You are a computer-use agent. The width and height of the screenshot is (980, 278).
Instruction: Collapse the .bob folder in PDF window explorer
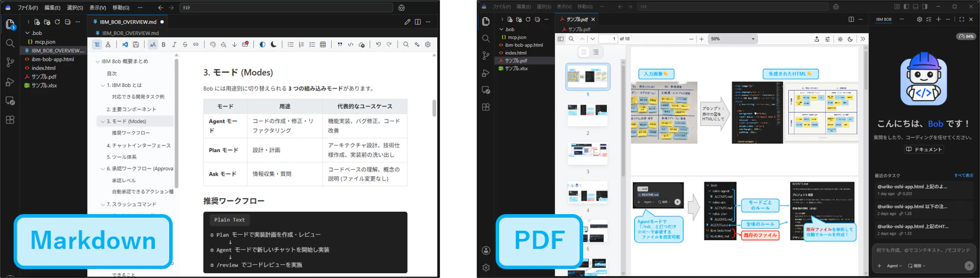[x=502, y=30]
